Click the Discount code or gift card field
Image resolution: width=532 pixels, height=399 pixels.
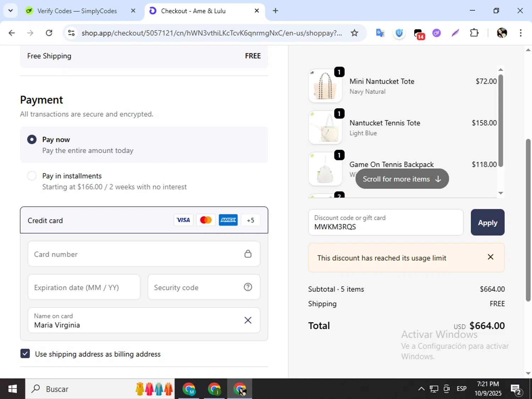386,222
